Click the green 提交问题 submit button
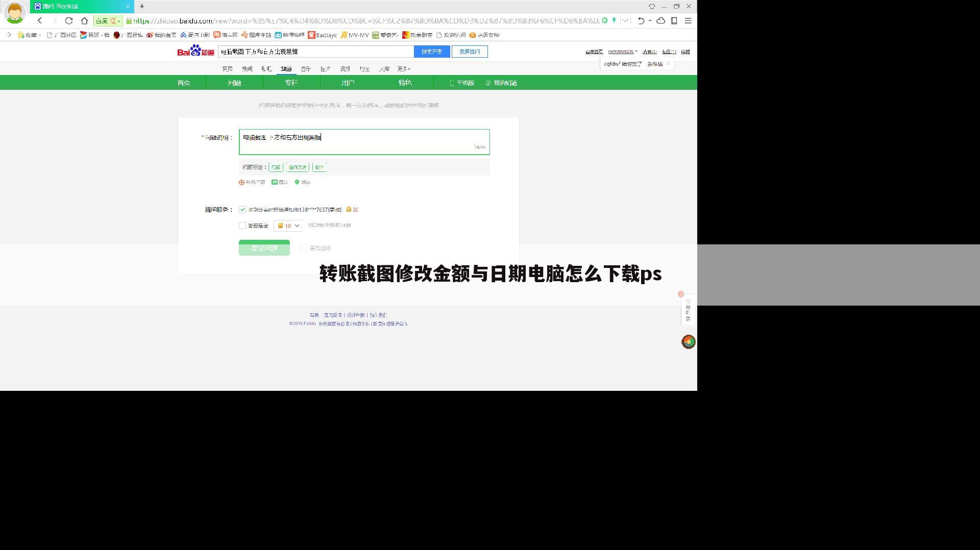 [x=264, y=248]
